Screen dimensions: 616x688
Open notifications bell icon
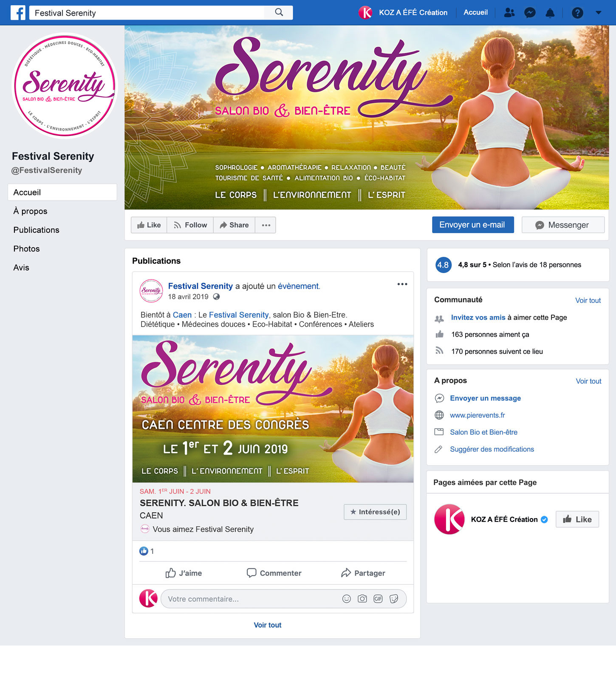coord(550,13)
